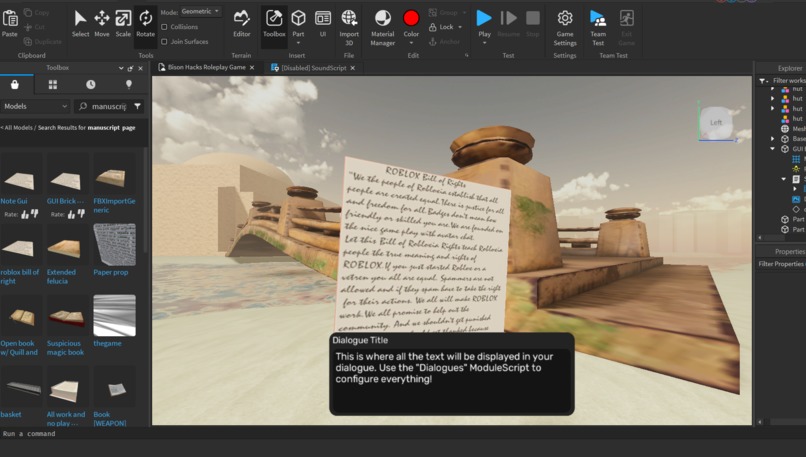Select the Paper prop thumbnail
The image size is (806, 457).
(115, 245)
